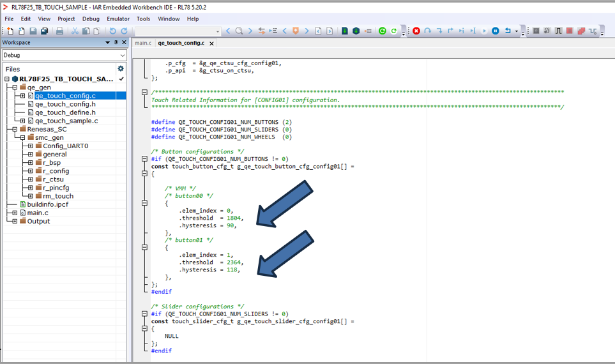Pin the Workspace panel
615x364 pixels.
[x=116, y=43]
